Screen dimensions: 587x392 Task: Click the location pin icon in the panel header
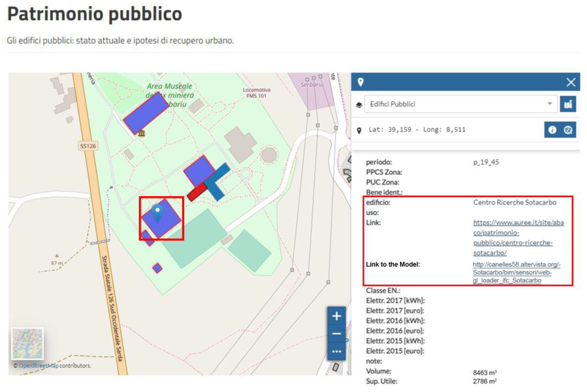click(x=360, y=82)
